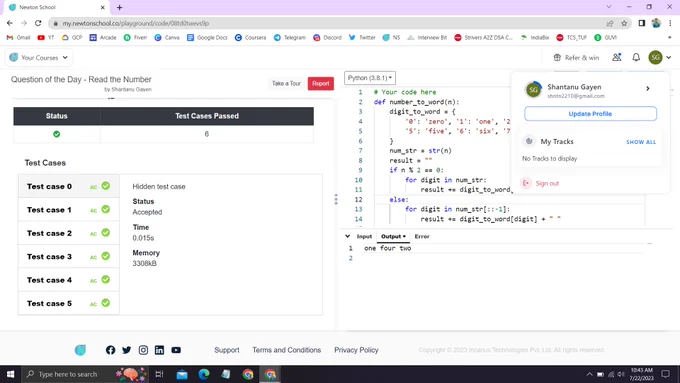
Task: Open the Strivers A2Z DSA bookmark
Action: (483, 38)
